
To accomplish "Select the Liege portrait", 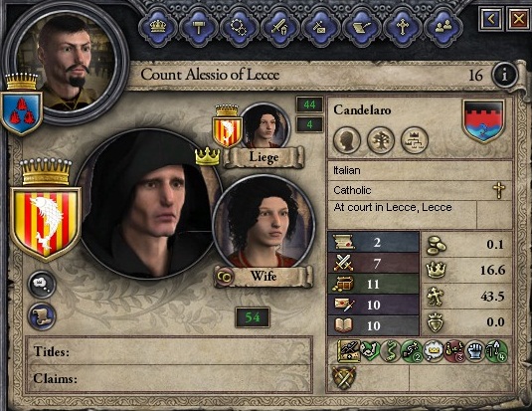I will point(265,126).
